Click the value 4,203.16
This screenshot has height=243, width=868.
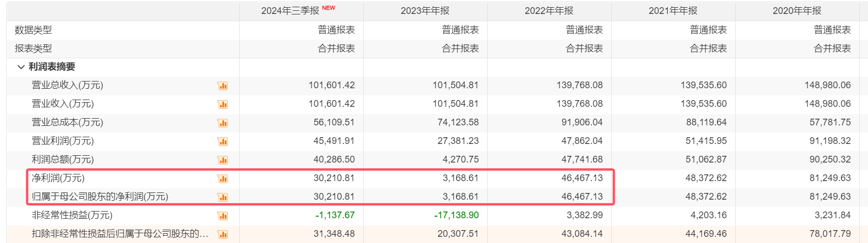709,215
